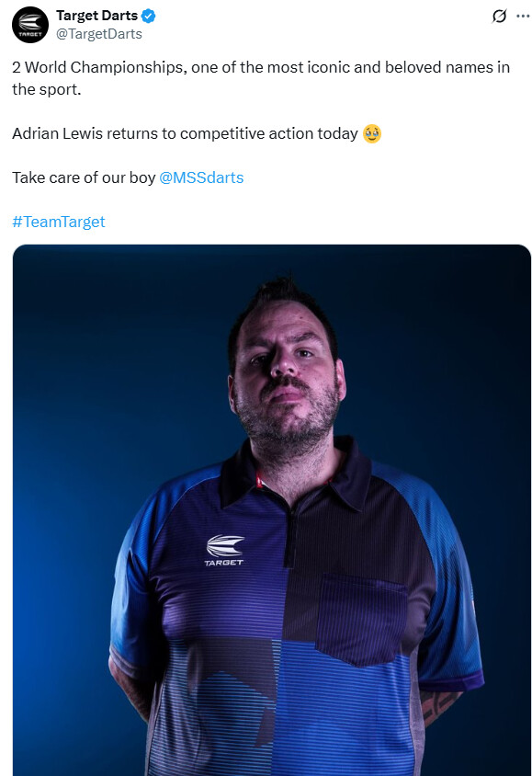Click the 'Adrian Lewis returns' sentence

coord(185,133)
